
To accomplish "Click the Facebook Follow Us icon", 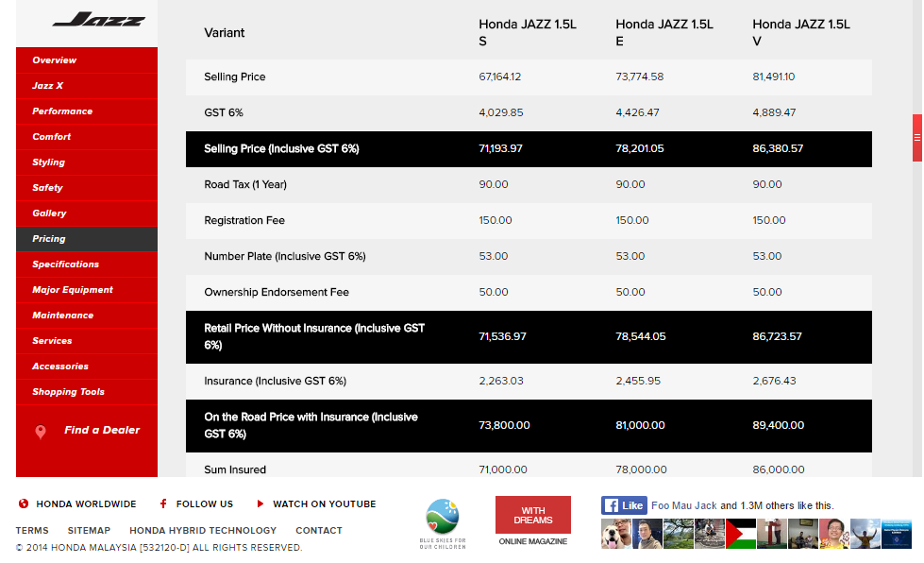I will coord(164,504).
